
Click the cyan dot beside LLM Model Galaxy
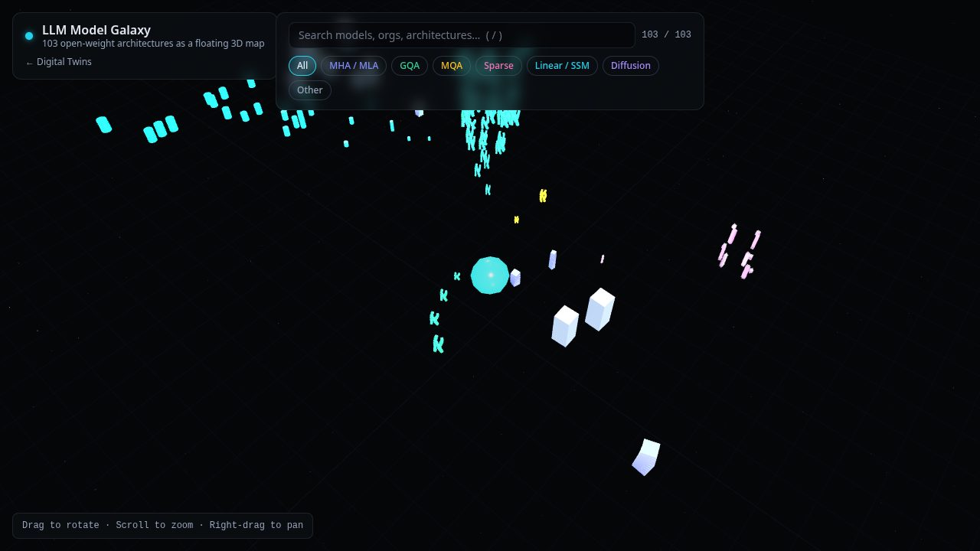(x=29, y=36)
